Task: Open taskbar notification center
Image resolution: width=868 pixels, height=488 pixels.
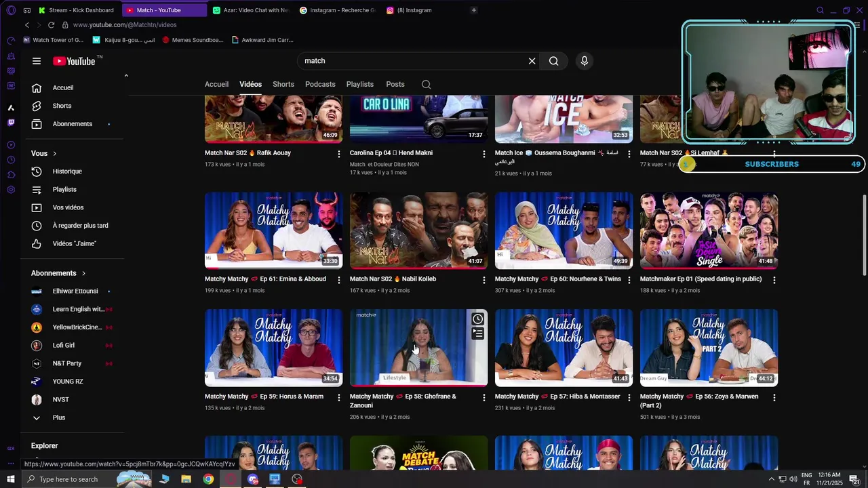Action: pos(854,479)
